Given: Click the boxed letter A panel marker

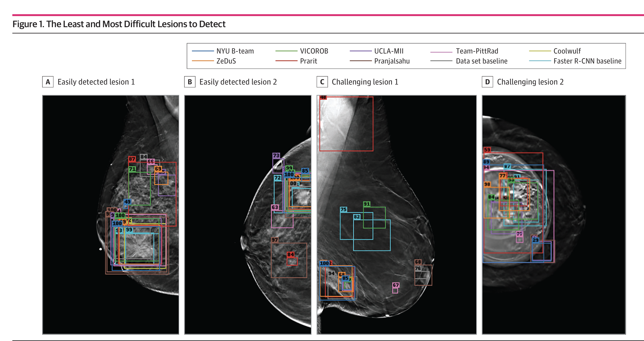Looking at the screenshot, I should click(48, 82).
